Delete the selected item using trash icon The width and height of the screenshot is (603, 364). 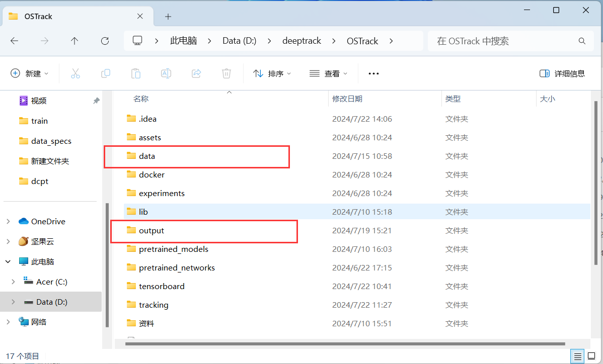226,73
